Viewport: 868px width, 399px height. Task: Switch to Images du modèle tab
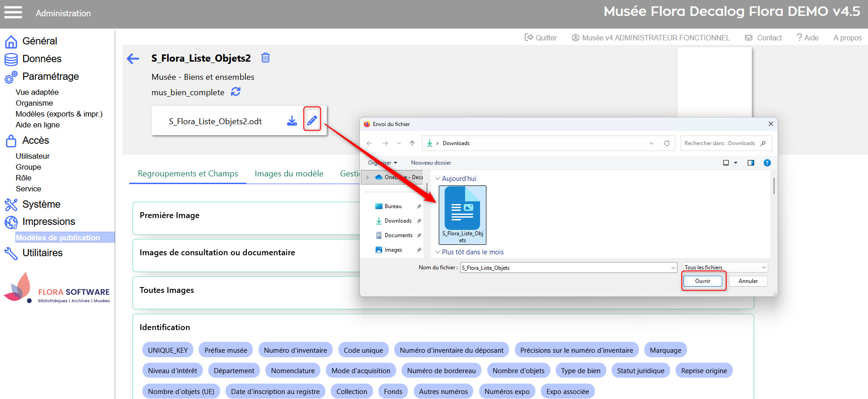(x=289, y=174)
